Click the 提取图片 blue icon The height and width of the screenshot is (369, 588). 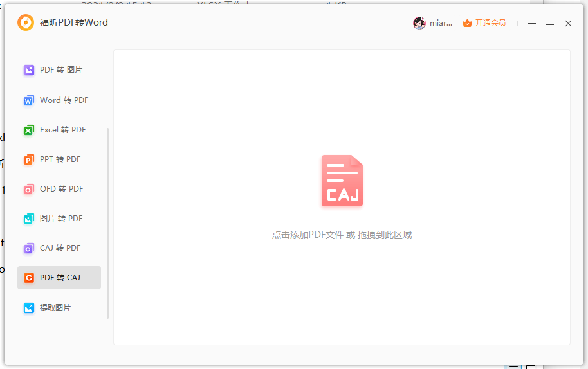pos(29,308)
